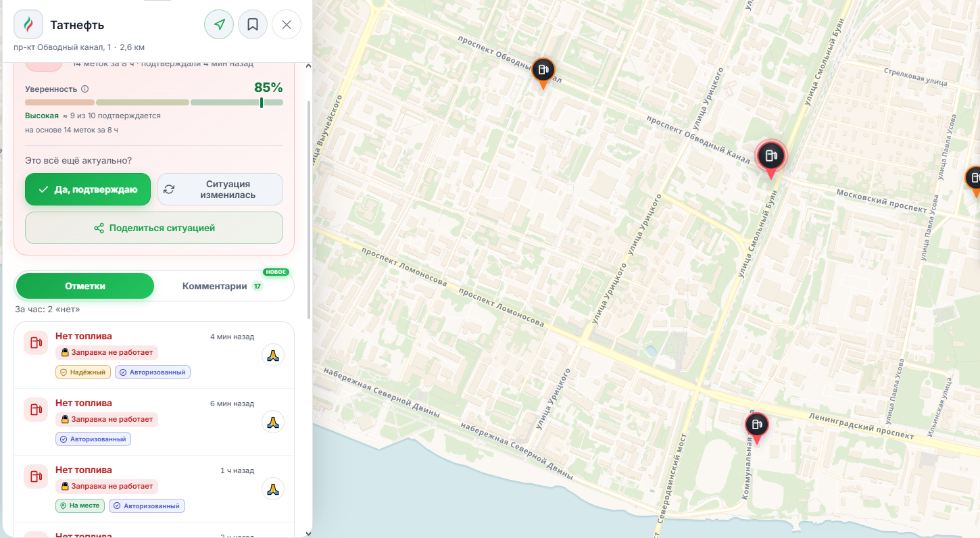Click the Татнефть station logo icon
980x538 pixels.
(x=28, y=25)
